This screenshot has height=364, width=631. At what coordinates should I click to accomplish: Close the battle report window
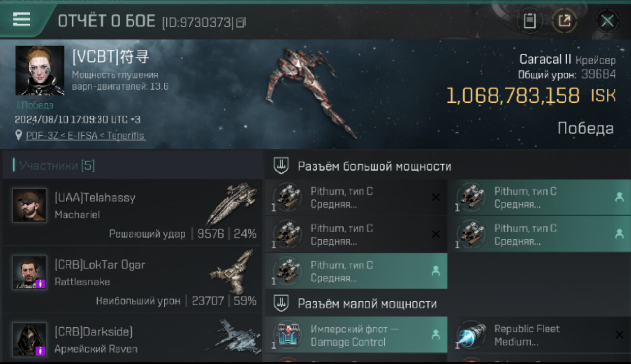pyautogui.click(x=607, y=21)
